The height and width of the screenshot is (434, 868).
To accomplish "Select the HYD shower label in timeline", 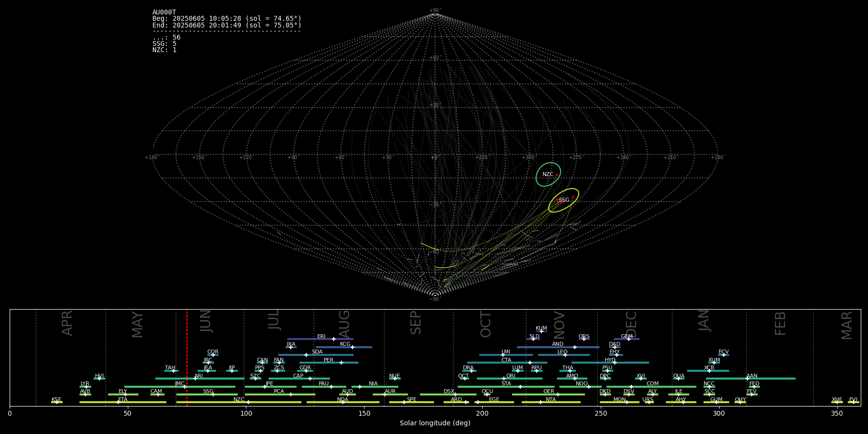I will click(610, 360).
